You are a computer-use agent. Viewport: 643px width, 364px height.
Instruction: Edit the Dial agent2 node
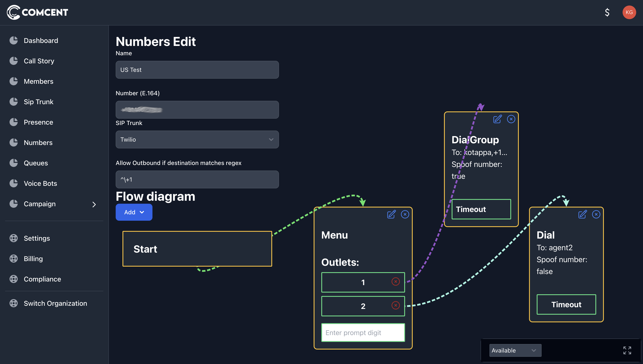pos(582,214)
